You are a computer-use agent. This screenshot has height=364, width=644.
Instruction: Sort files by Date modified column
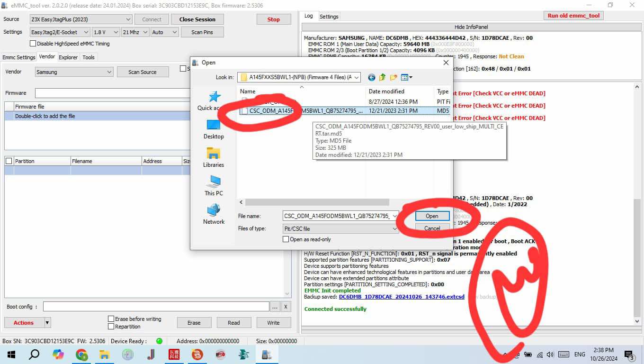pyautogui.click(x=400, y=91)
